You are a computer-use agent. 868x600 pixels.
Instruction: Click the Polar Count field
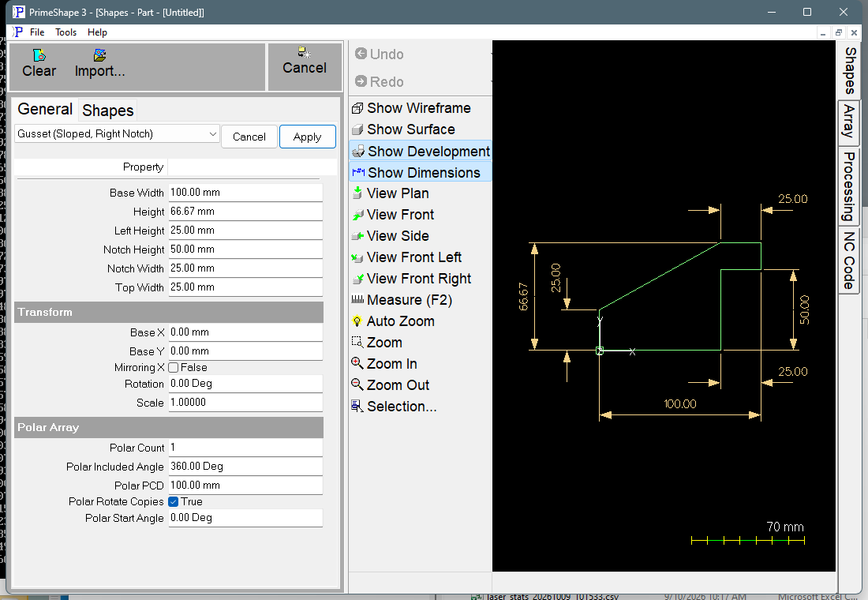[245, 447]
